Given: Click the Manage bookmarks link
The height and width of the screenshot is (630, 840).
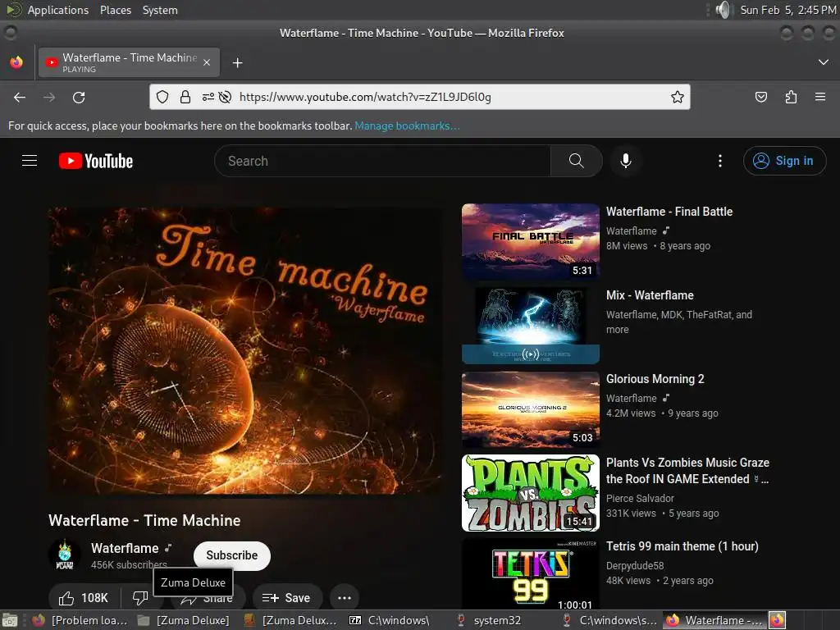Looking at the screenshot, I should coord(407,126).
